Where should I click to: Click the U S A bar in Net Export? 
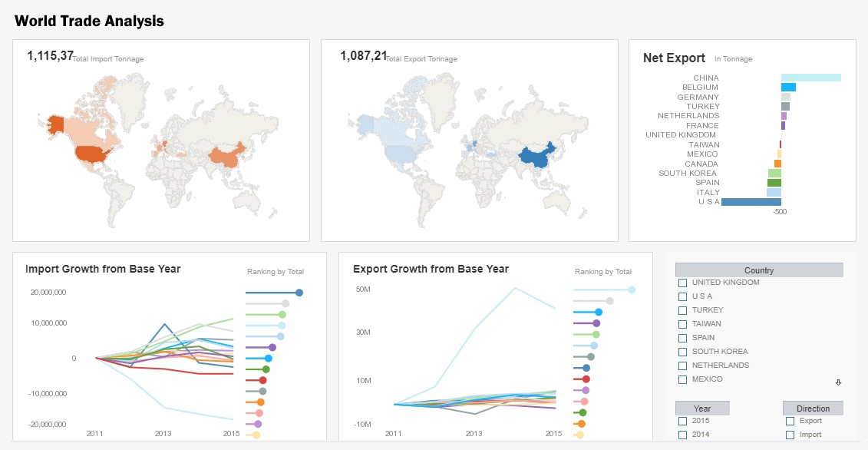click(x=751, y=202)
